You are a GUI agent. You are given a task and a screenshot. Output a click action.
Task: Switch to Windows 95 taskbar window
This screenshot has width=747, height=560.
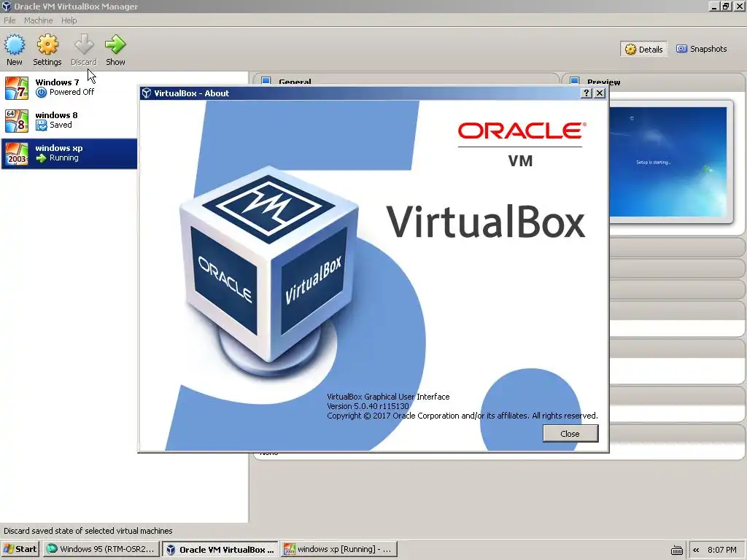click(101, 549)
